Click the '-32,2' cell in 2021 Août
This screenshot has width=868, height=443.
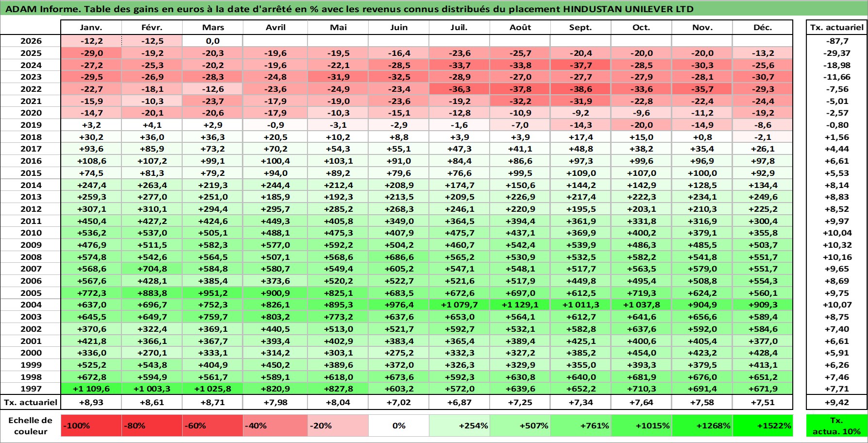(520, 101)
